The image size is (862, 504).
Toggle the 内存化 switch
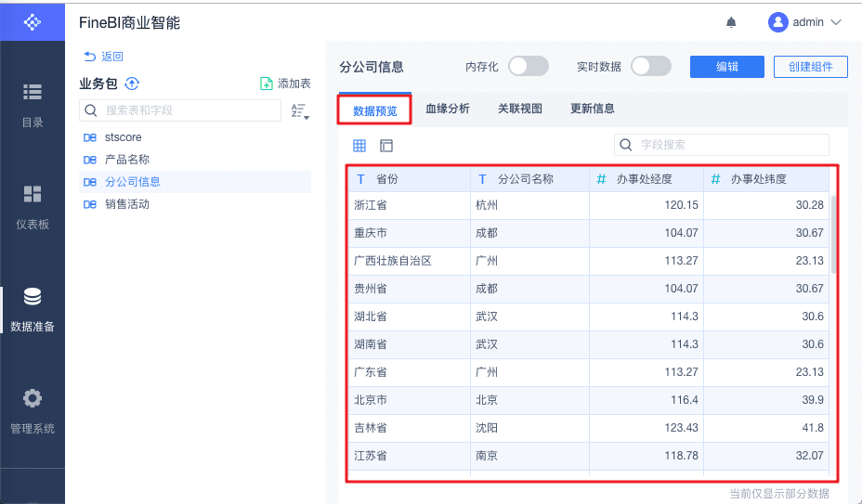tap(529, 66)
